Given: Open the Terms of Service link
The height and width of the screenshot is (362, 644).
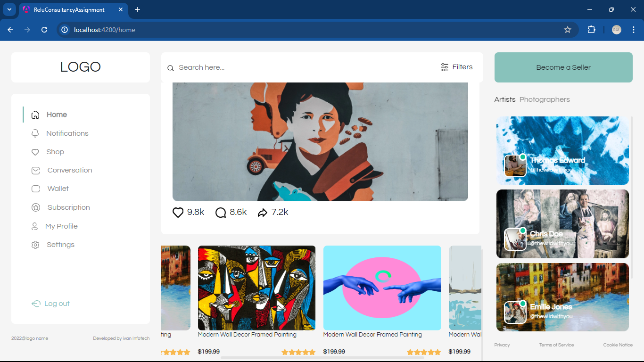Looking at the screenshot, I should pos(556,345).
